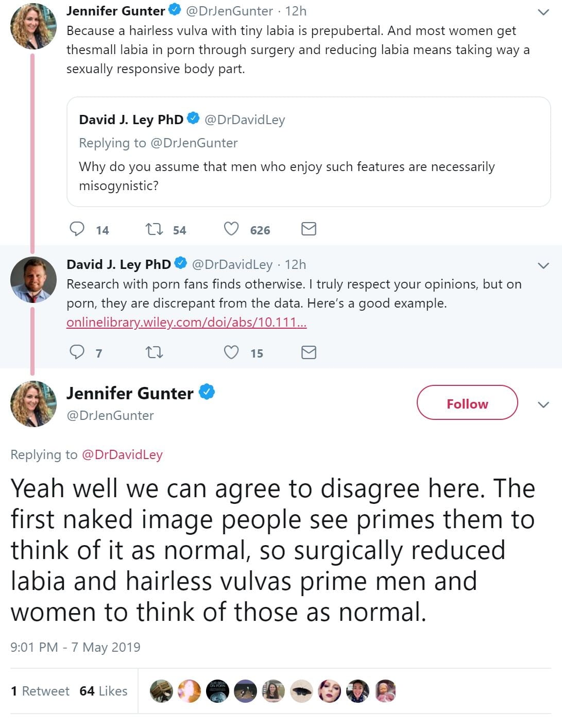Open dropdown chevron beside Follow button
This screenshot has width=562, height=728.
[543, 404]
